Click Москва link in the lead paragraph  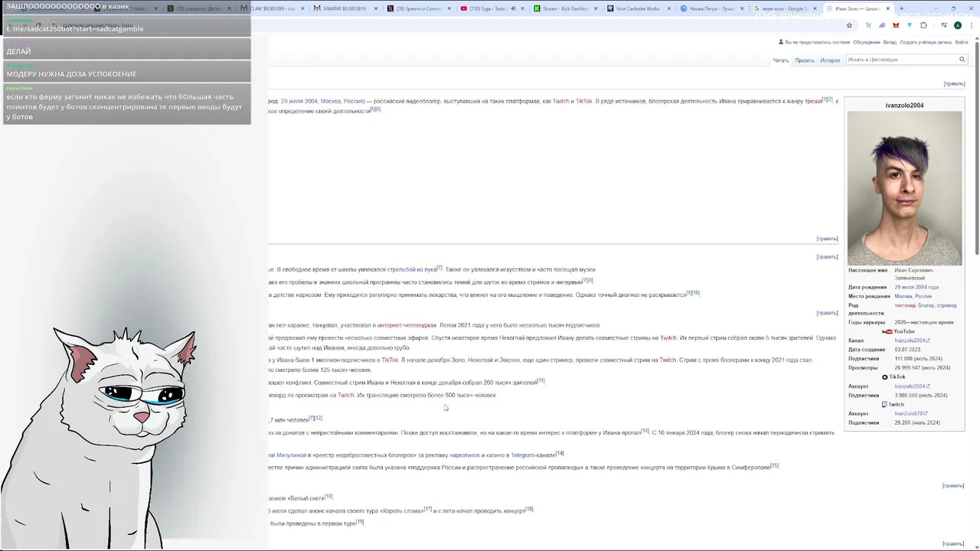(x=331, y=101)
